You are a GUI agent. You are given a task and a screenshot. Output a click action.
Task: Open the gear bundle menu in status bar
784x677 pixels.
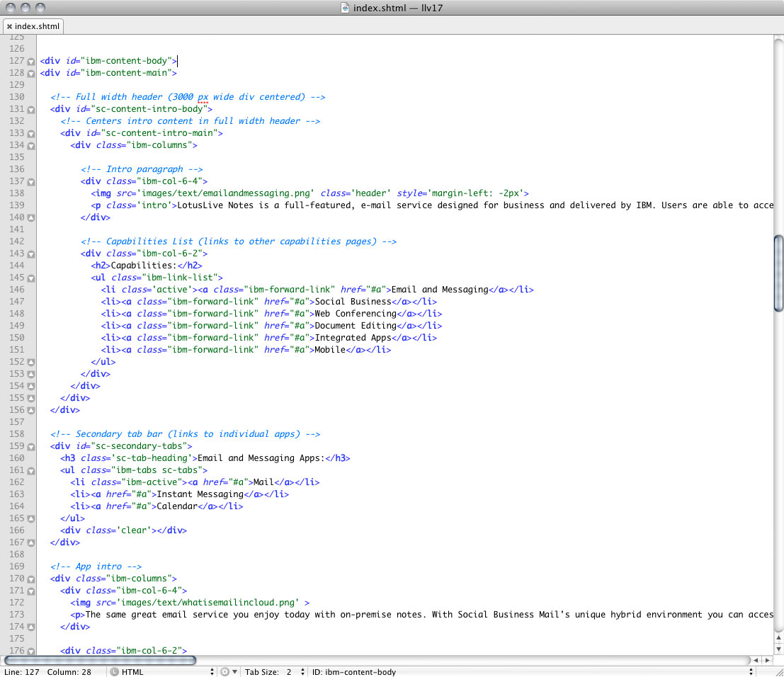pos(227,671)
